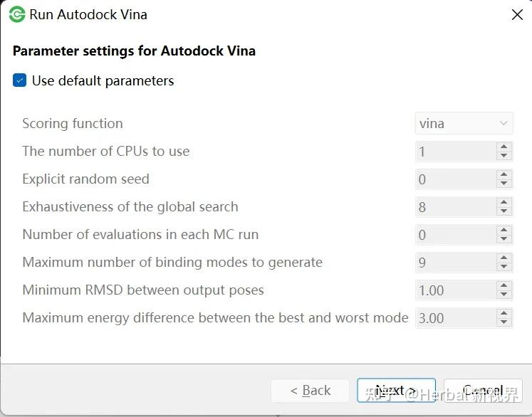Cancel the Autodock Vina dialog
Viewport: 532px width, 417px height.
483,390
